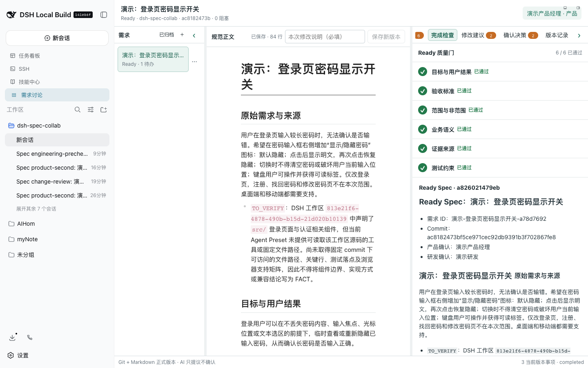Collapse the 需求 panel chevron
Image resolution: width=588 pixels, height=368 pixels.
click(x=194, y=36)
